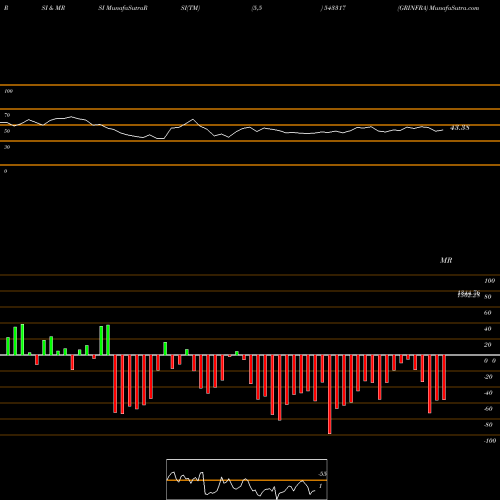Click the MR axis label -60
This screenshot has height=500, width=500.
(488, 409)
